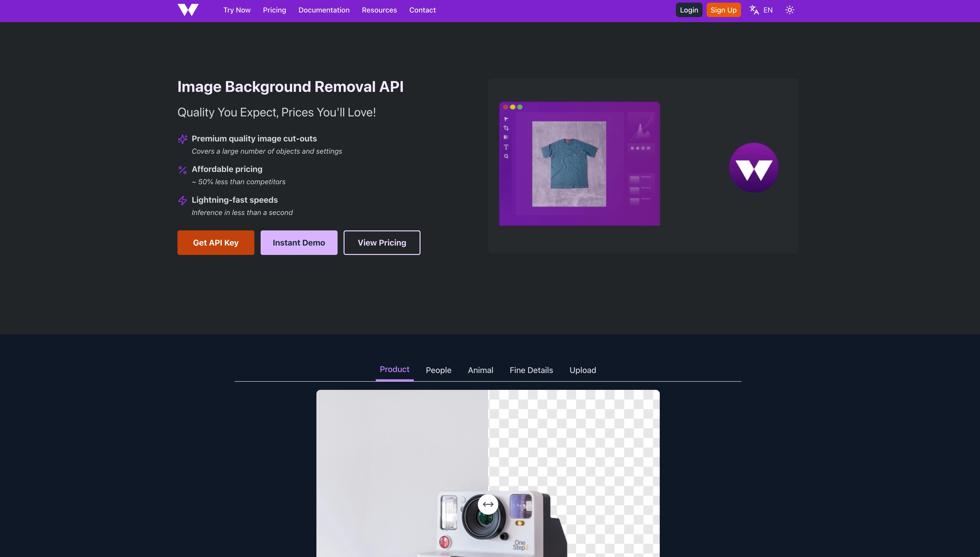Screen dimensions: 980x557
Task: Click the Sign Up button
Action: [723, 9]
